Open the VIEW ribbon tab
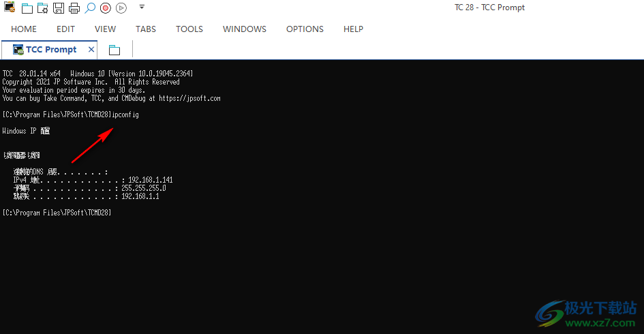Screen dimensions: 644x334 click(105, 29)
